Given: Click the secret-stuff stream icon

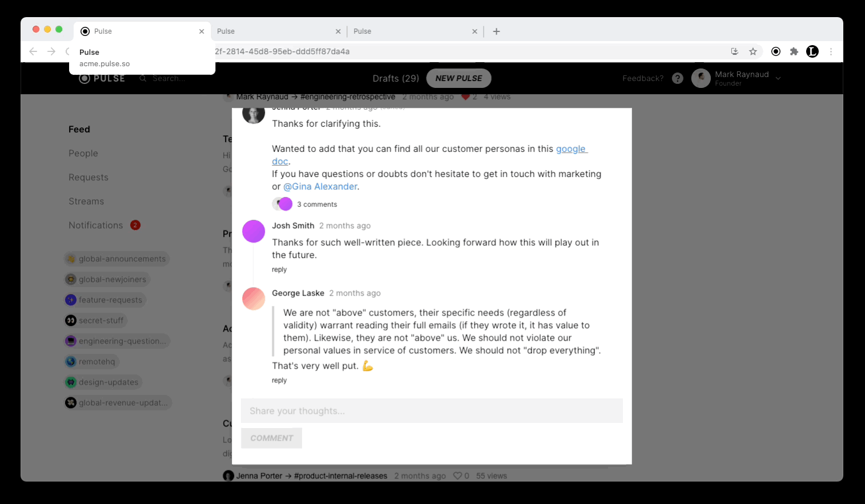Looking at the screenshot, I should tap(71, 321).
